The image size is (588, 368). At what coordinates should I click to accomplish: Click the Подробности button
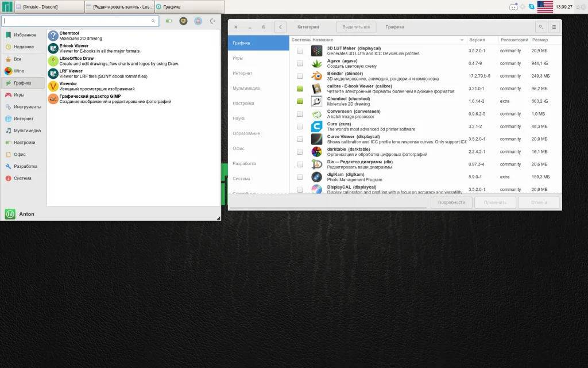(451, 202)
